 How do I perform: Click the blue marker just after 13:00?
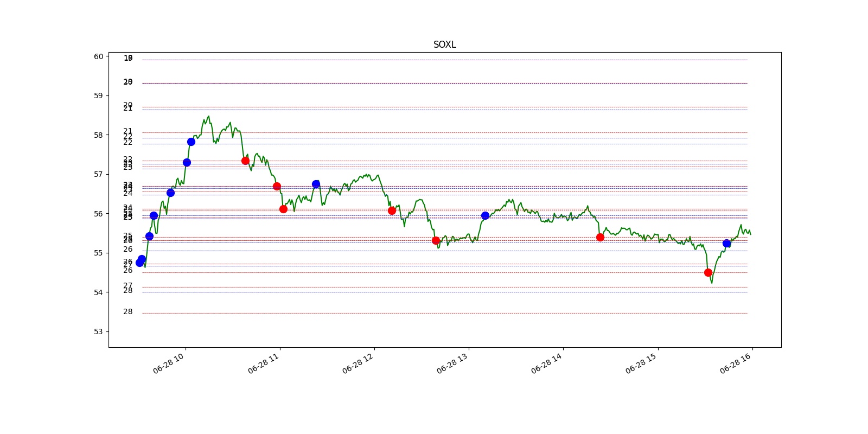485,215
